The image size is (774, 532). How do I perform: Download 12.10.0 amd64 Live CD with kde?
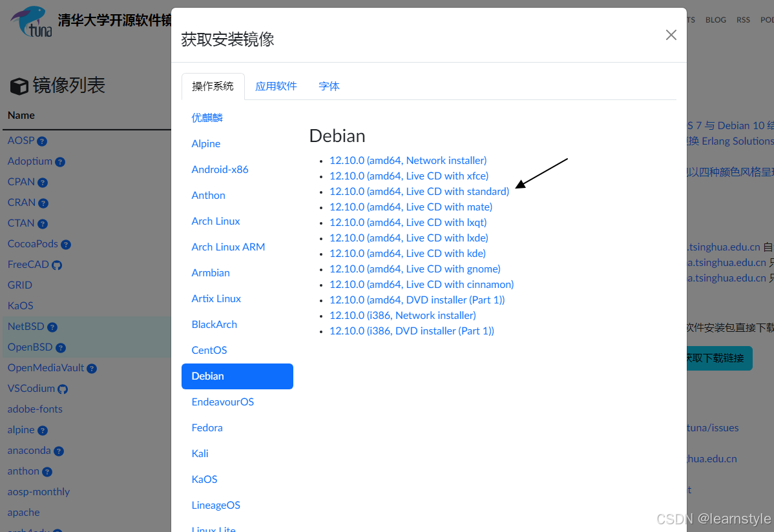tap(407, 253)
